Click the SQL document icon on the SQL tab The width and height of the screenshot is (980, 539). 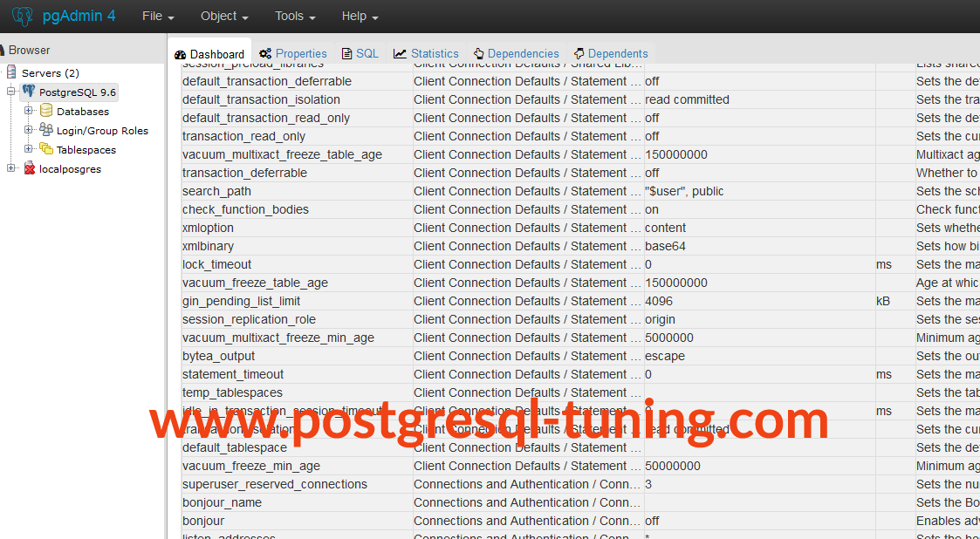pyautogui.click(x=347, y=53)
